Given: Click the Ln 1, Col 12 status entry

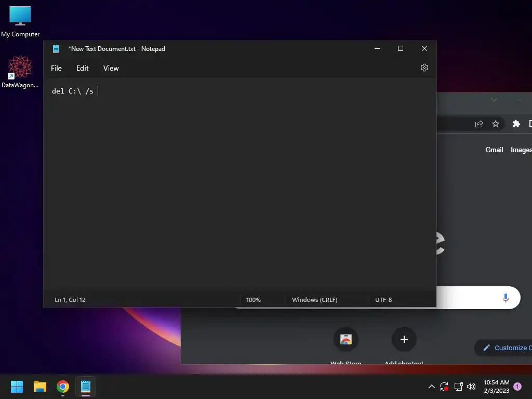Looking at the screenshot, I should (x=70, y=300).
